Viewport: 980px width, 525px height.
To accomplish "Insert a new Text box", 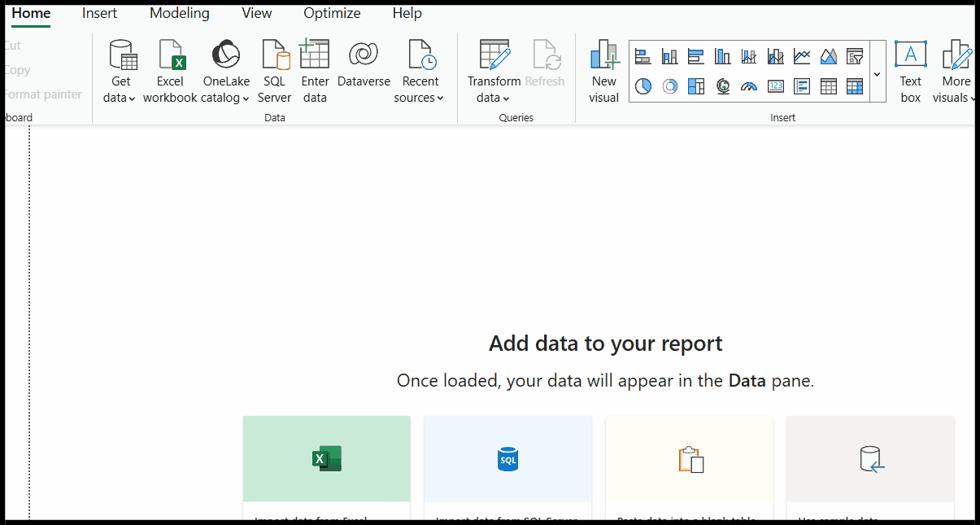I will [910, 69].
